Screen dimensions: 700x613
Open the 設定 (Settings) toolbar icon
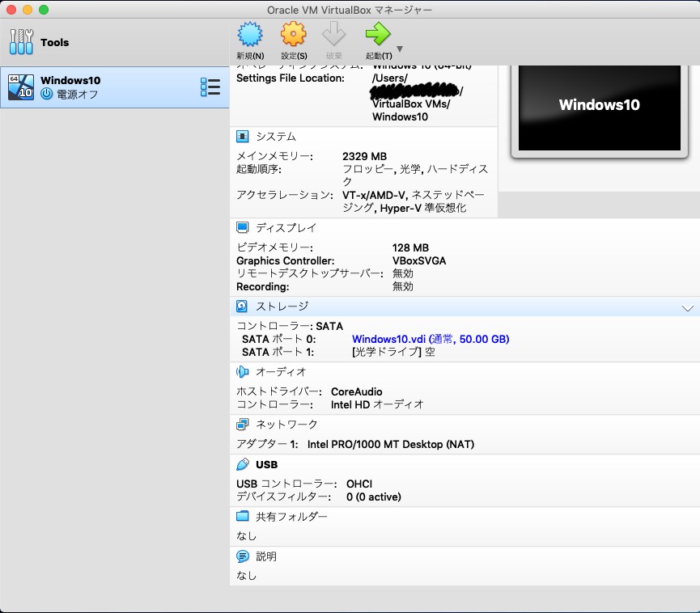pos(292,35)
